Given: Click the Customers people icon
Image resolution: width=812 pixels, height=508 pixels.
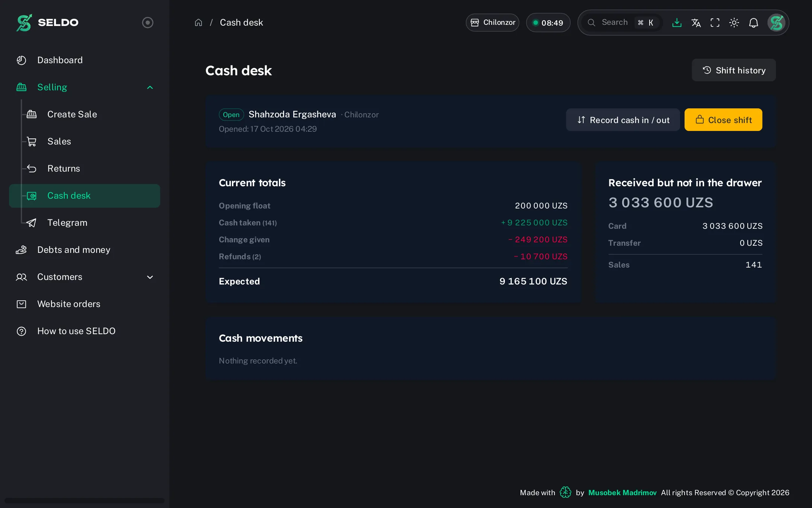Looking at the screenshot, I should (x=21, y=277).
